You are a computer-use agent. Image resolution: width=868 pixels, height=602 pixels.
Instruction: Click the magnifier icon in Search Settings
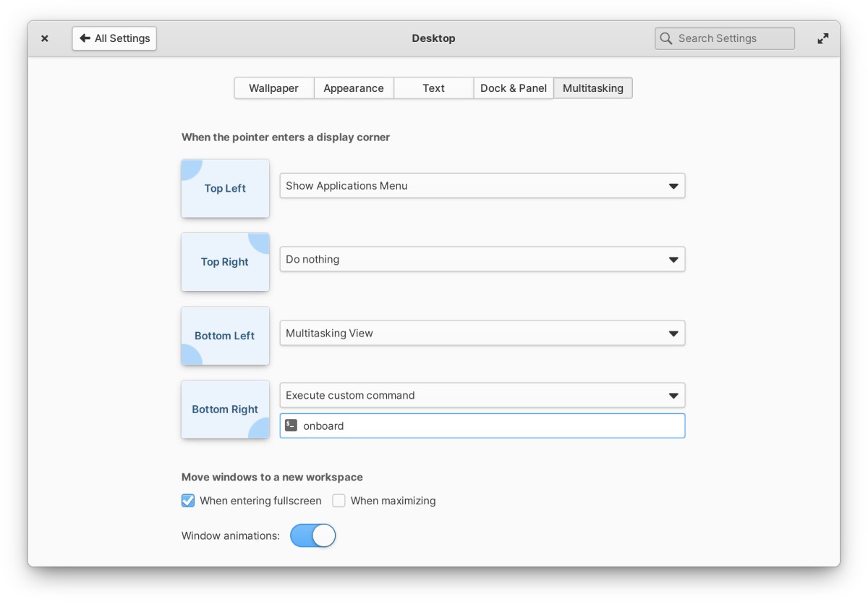665,38
